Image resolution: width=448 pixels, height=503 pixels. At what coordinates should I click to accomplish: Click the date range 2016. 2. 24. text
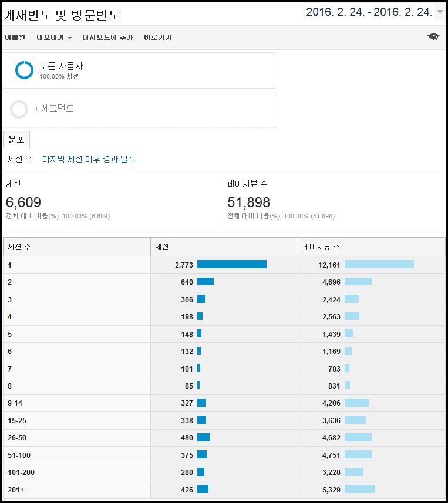[x=369, y=12]
